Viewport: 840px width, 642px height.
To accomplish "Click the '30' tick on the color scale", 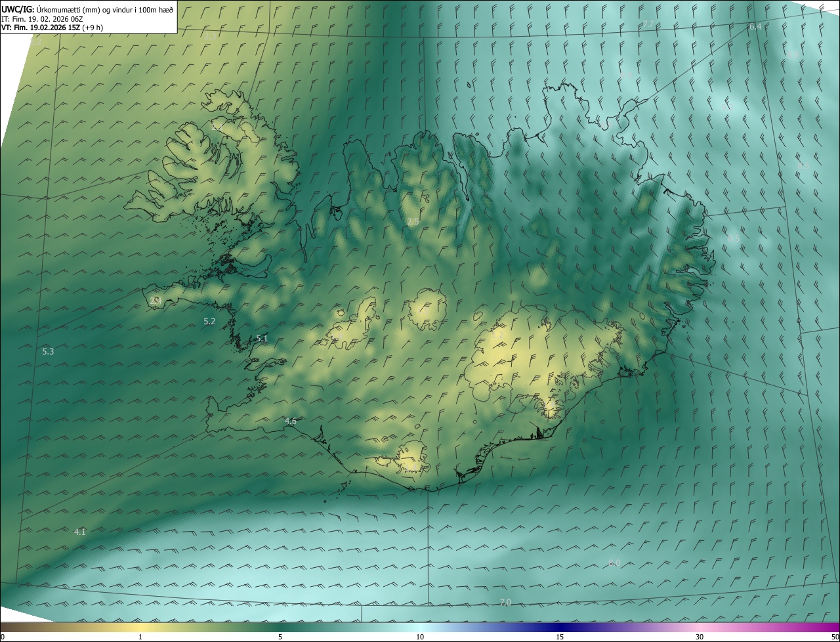I will point(700,637).
